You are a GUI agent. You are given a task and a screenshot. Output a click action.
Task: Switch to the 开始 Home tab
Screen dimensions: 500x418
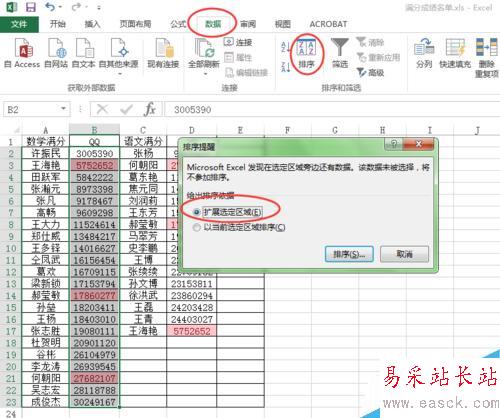tap(57, 24)
